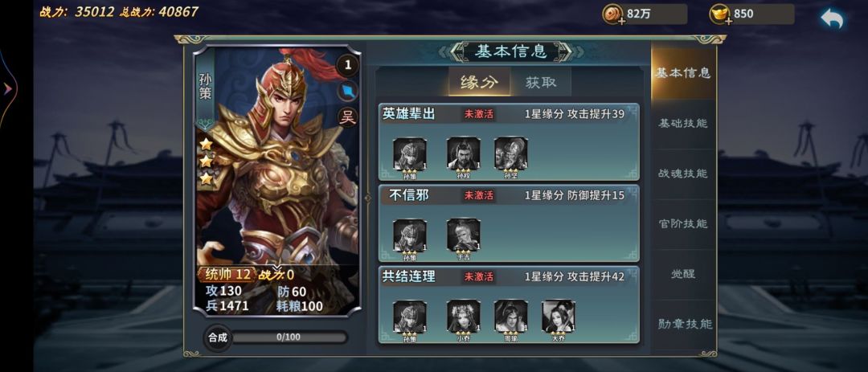The image size is (868, 372).
Task: Expand the left edge side panel arrow
Action: pyautogui.click(x=8, y=88)
